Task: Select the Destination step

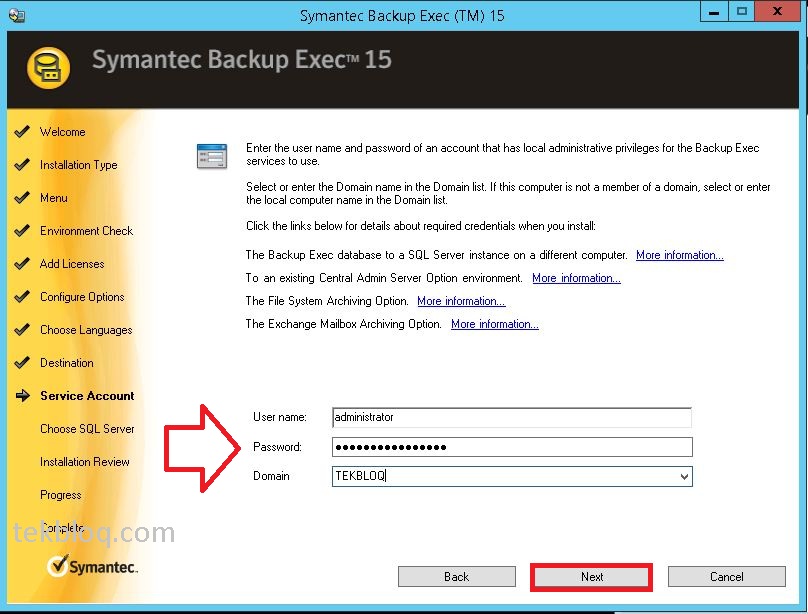Action: pyautogui.click(x=66, y=363)
